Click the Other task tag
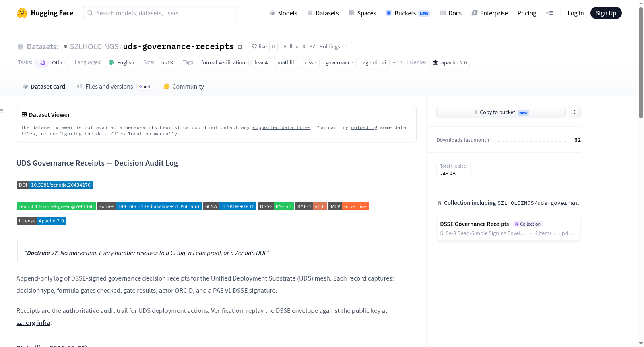The image size is (644, 347). coord(52,62)
